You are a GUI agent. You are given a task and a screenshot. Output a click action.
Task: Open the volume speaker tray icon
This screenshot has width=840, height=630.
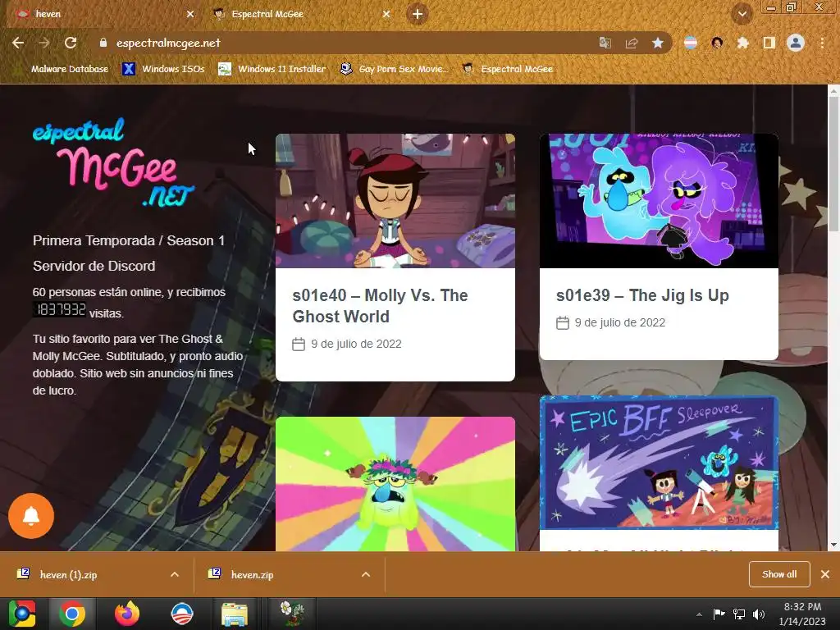coord(759,614)
